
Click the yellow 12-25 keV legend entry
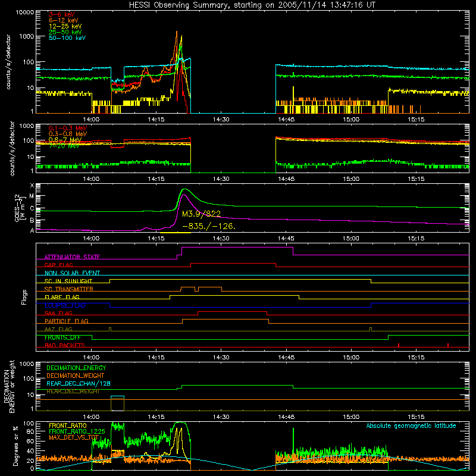(x=65, y=26)
